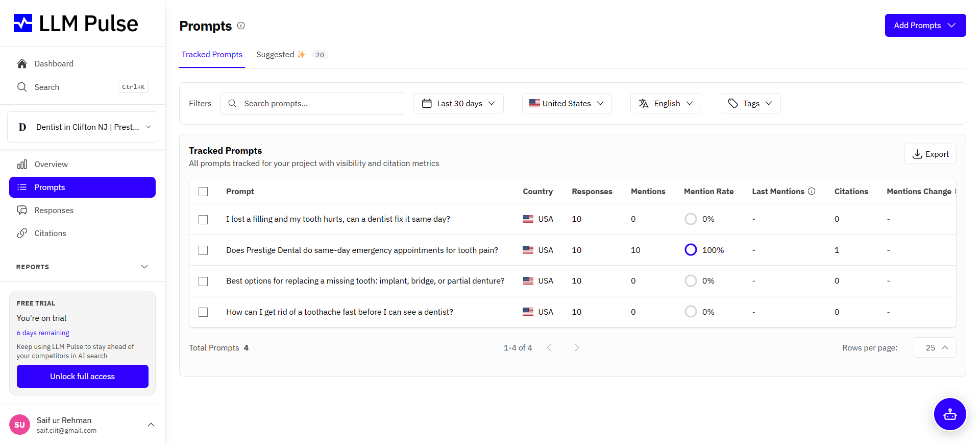Click the Responses column header

(592, 191)
